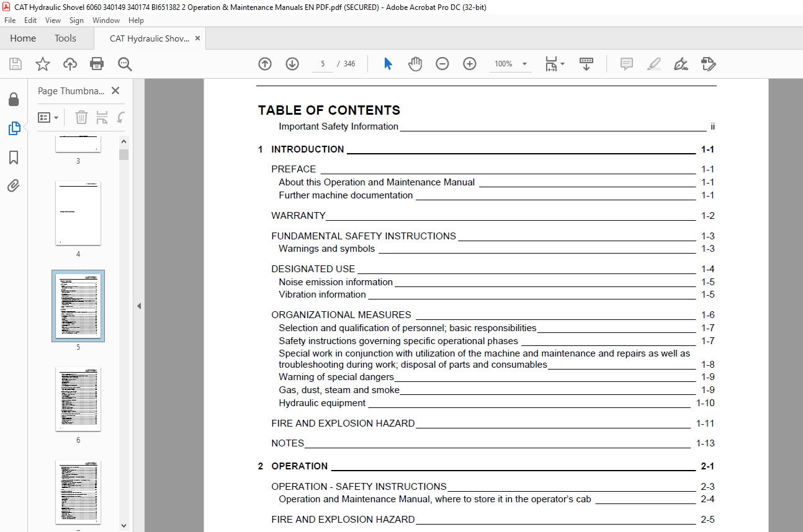The height and width of the screenshot is (532, 803).
Task: Open the Attachments paperclip panel
Action: [14, 186]
